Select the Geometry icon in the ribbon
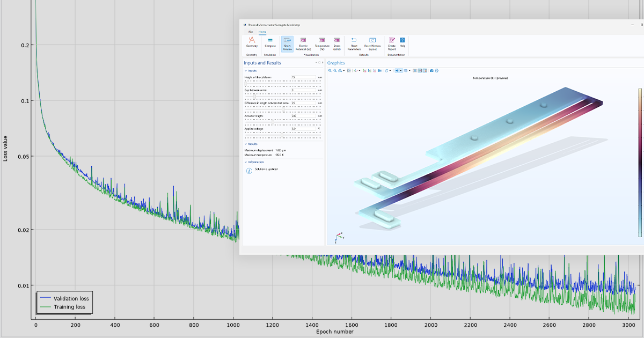Image resolution: width=644 pixels, height=338 pixels. coord(251,41)
